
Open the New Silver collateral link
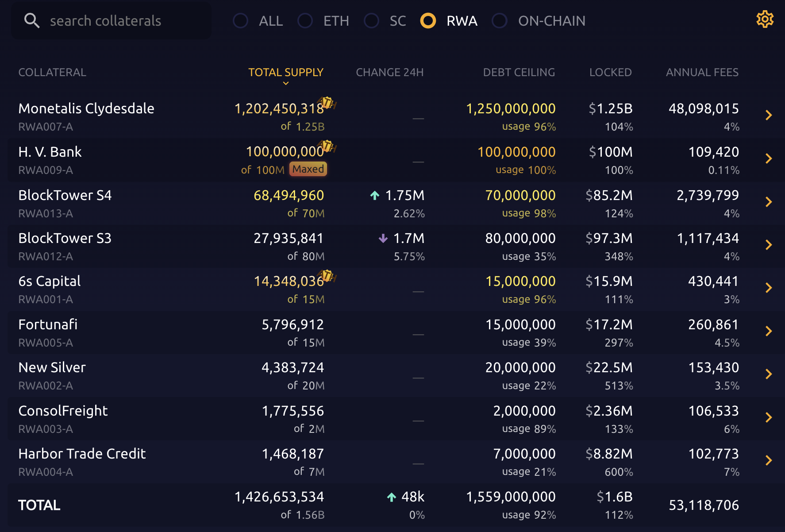tap(52, 367)
